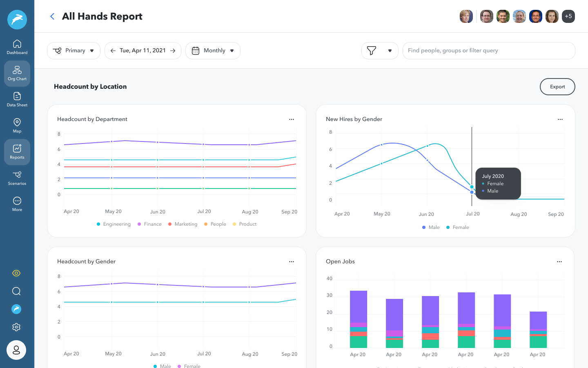The width and height of the screenshot is (588, 368).
Task: Open the Open Jobs chart overflow menu
Action: point(560,261)
